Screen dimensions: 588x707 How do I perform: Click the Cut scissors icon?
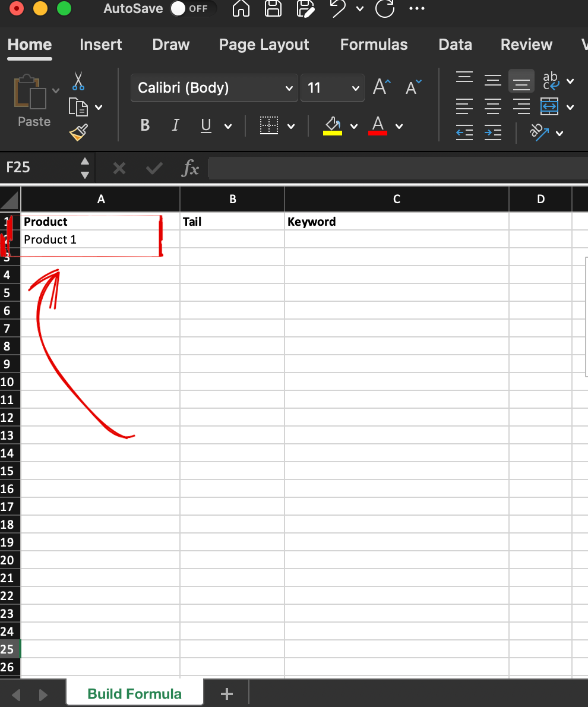[x=78, y=80]
